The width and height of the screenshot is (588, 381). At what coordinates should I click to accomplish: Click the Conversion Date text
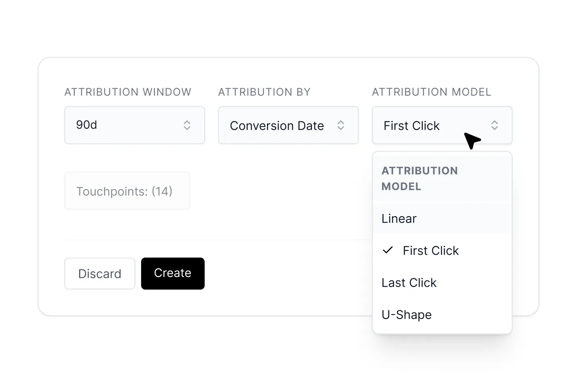pyautogui.click(x=277, y=125)
